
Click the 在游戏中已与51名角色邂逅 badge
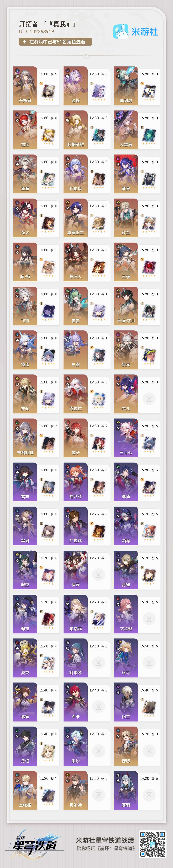tap(55, 42)
